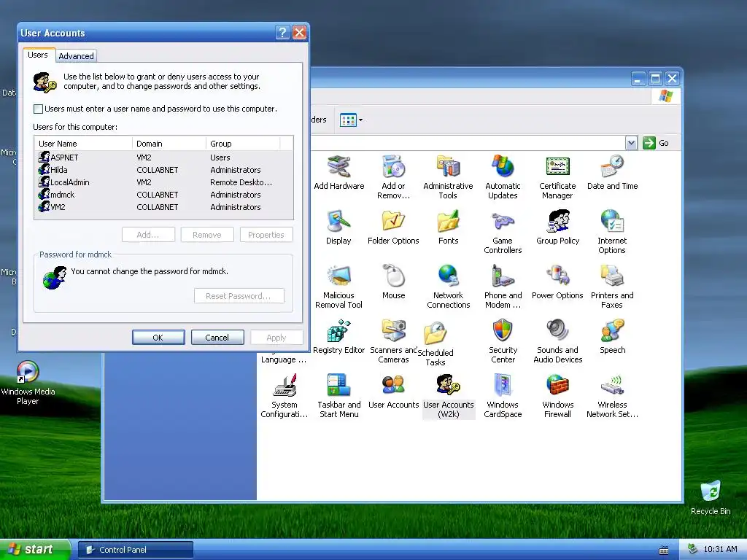Open Windows CardSpace icon
This screenshot has height=560, width=747.
click(x=503, y=396)
